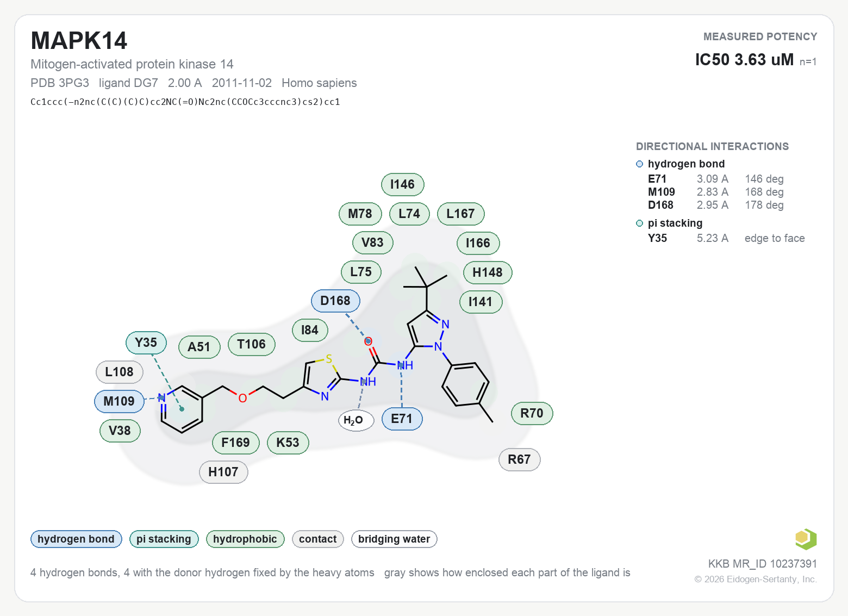
Task: Click the SMILES string text
Action: point(185,102)
